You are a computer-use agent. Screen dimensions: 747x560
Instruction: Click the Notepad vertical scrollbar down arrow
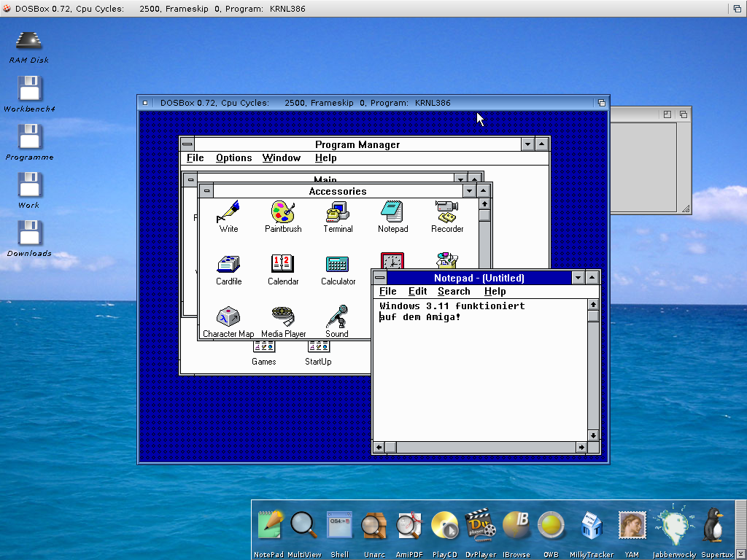593,435
